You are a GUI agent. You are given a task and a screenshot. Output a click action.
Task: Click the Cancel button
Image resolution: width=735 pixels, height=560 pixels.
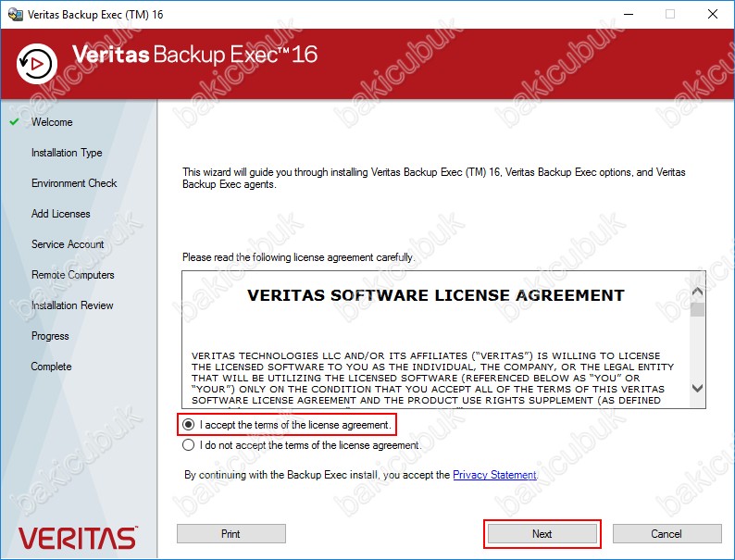(666, 534)
